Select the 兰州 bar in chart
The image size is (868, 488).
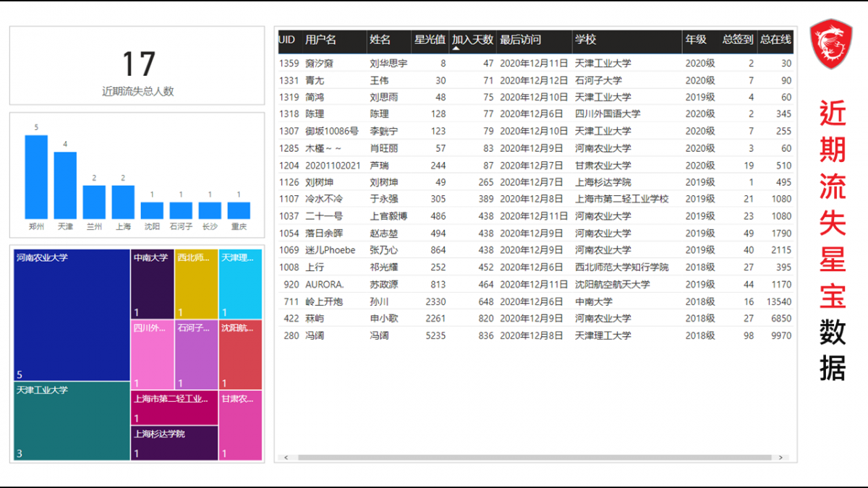click(x=94, y=202)
